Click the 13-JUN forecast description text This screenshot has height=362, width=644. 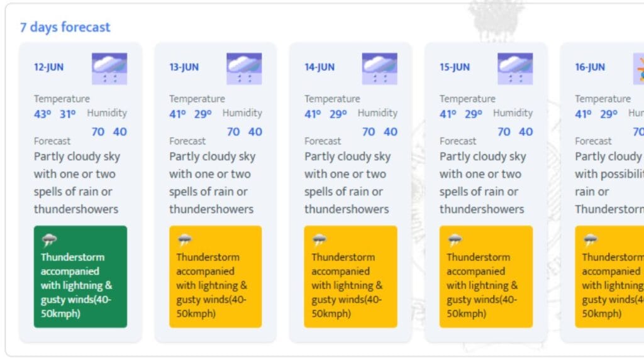(x=213, y=182)
